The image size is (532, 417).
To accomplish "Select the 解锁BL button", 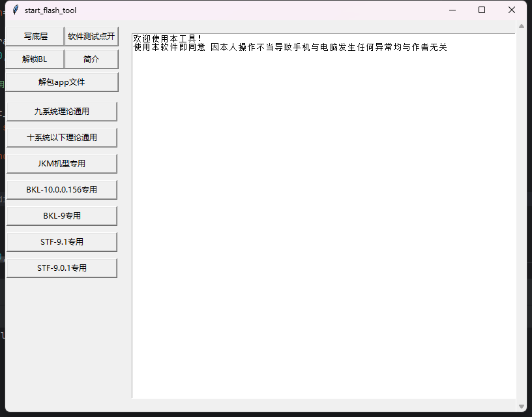I will [x=35, y=59].
